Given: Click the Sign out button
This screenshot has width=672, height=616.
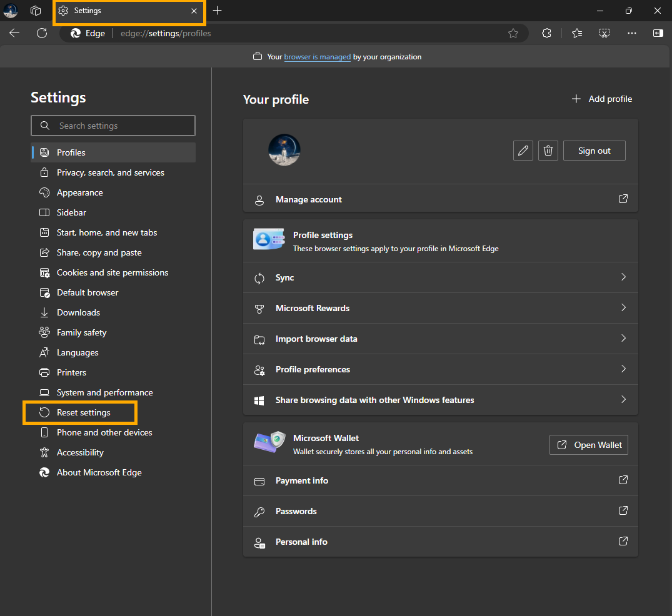Looking at the screenshot, I should [594, 151].
